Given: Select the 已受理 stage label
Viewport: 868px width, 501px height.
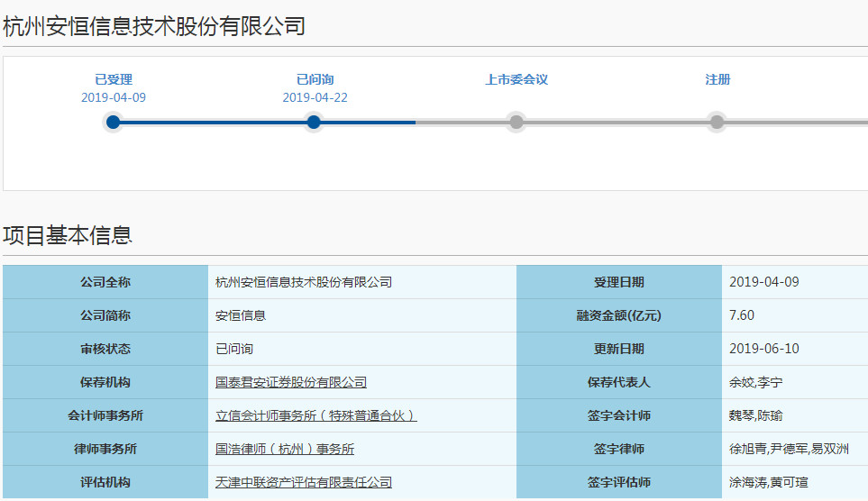Looking at the screenshot, I should (x=114, y=79).
